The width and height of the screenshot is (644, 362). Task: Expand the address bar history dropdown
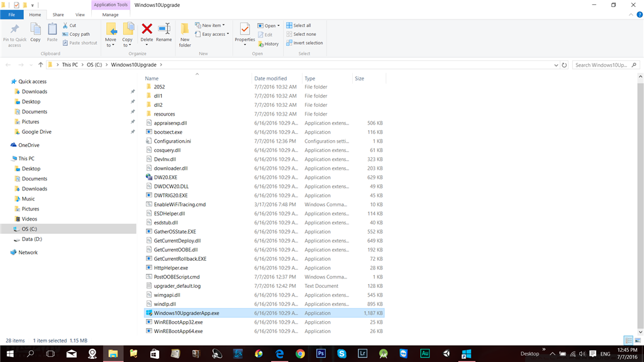[556, 65]
